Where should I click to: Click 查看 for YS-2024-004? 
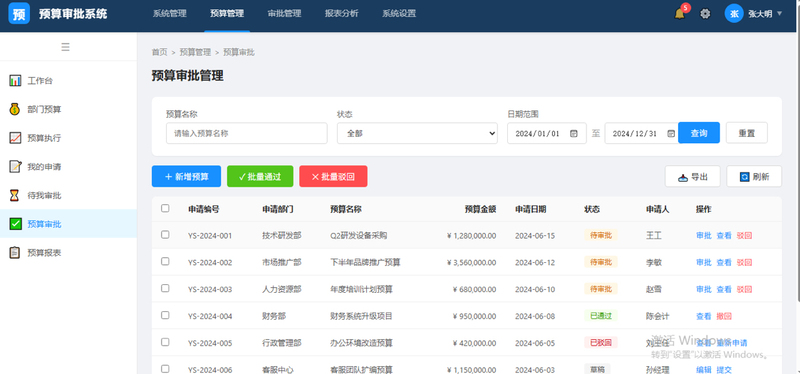(704, 316)
